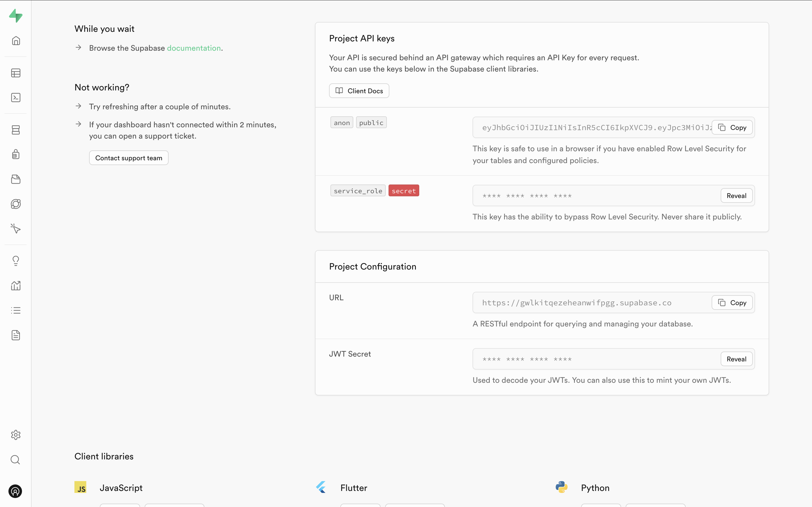Screen dimensions: 812x507
Task: Open the Supabase documentation link
Action: pyautogui.click(x=194, y=48)
